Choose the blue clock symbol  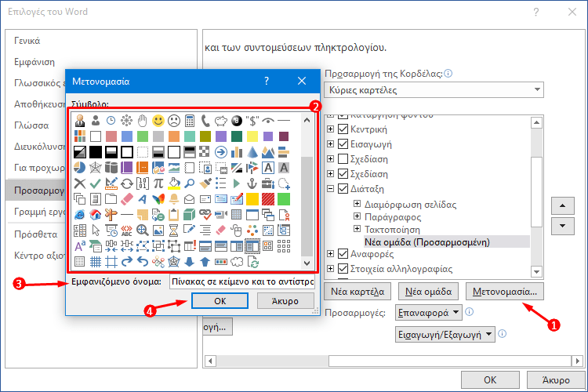pos(111,121)
